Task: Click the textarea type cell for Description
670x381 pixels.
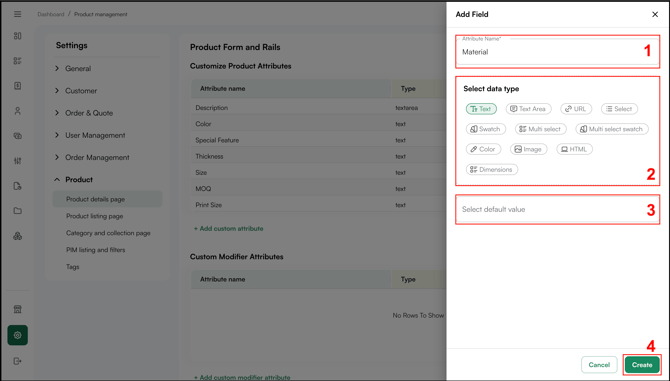Action: (406, 108)
